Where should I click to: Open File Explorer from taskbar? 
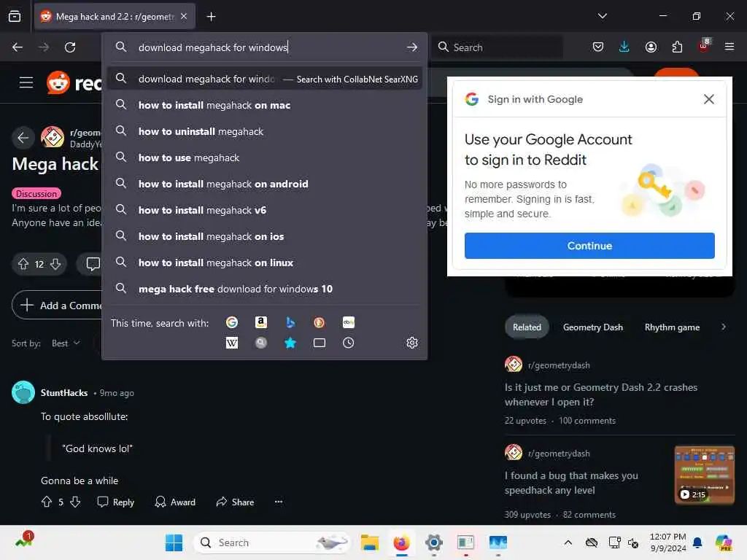tap(370, 542)
